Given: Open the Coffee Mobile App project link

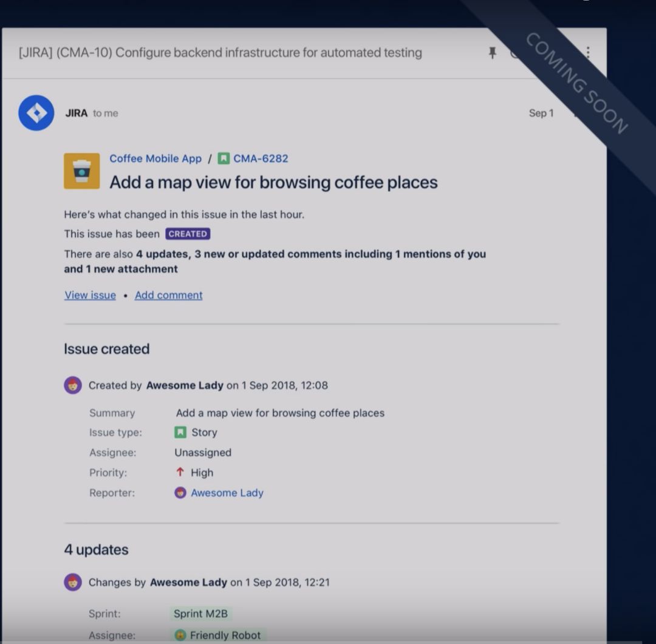Looking at the screenshot, I should [155, 158].
